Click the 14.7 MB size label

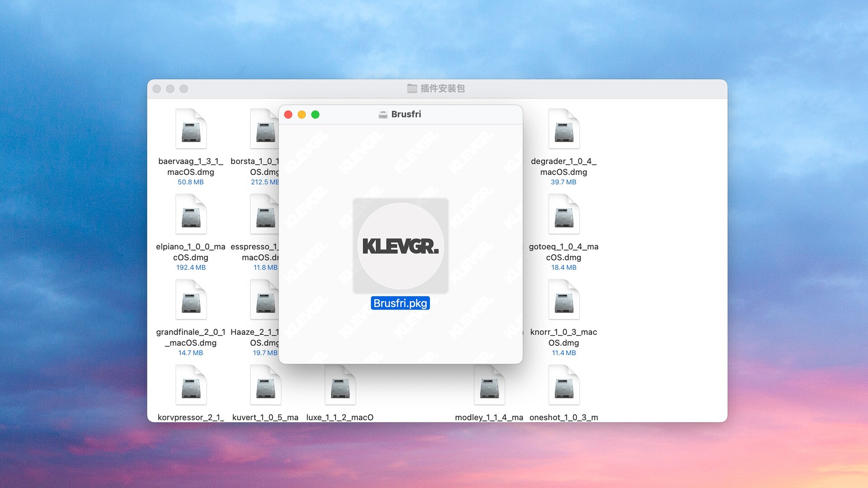pyautogui.click(x=191, y=353)
